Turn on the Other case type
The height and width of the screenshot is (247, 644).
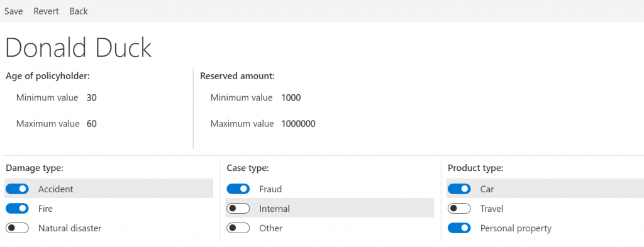(x=238, y=228)
